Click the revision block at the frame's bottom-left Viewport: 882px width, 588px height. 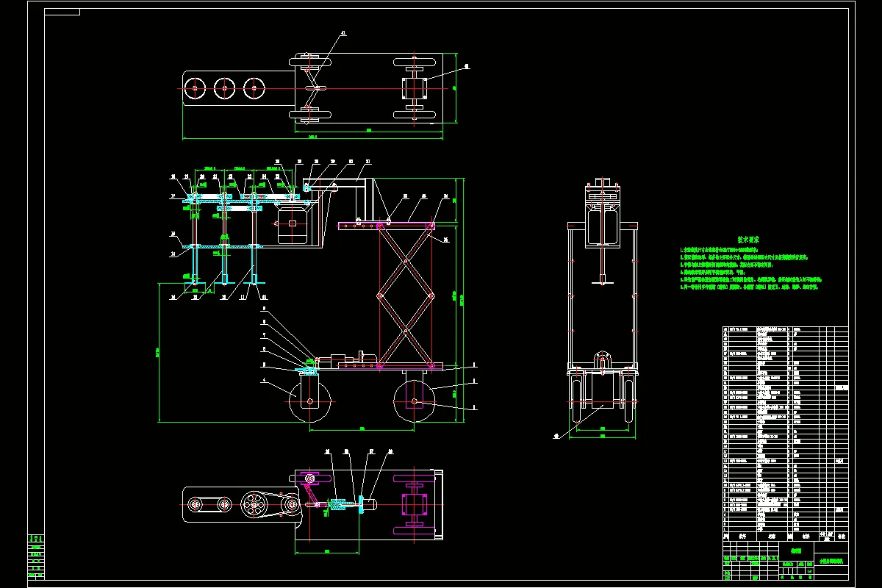36,558
